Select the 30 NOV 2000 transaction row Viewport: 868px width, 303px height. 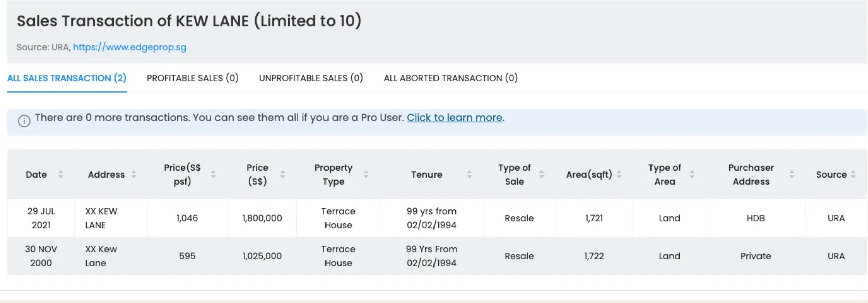click(437, 256)
